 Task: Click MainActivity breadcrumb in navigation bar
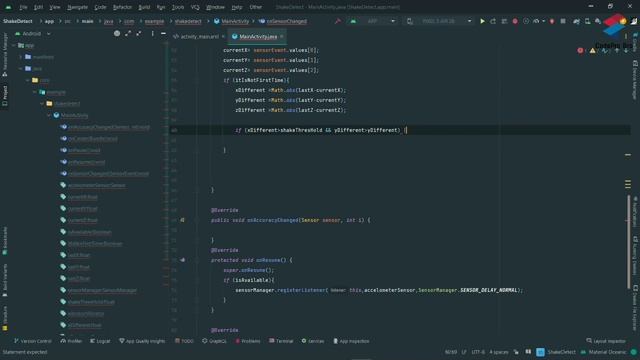tap(231, 21)
